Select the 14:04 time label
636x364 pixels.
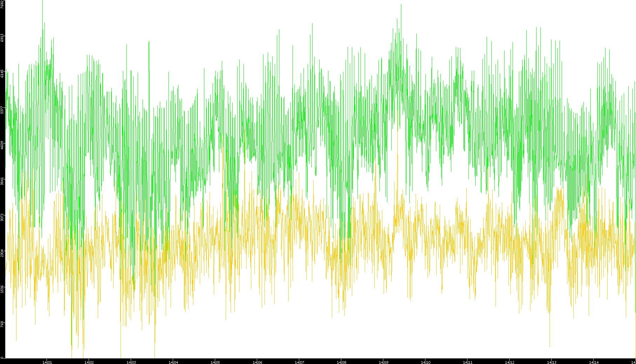[173, 362]
